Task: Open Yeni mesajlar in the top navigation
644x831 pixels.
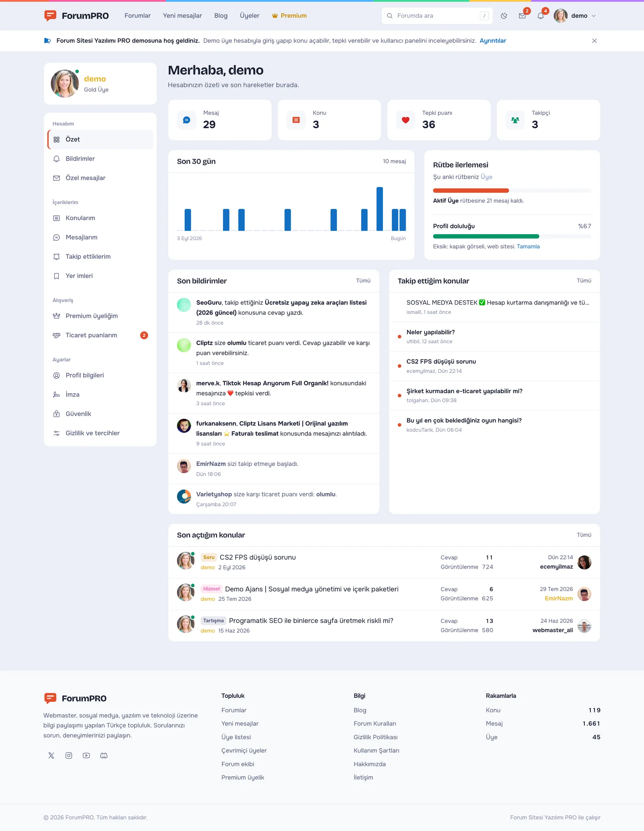Action: 182,16
